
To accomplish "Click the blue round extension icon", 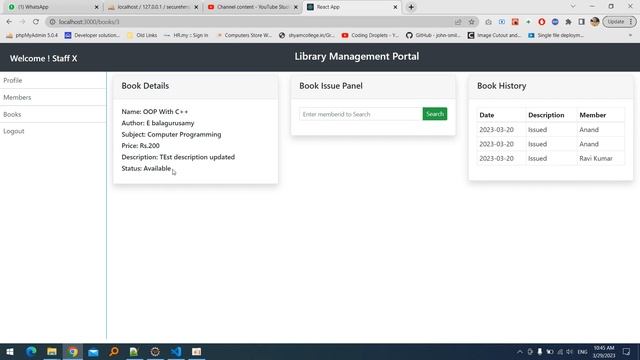I will 555,22.
